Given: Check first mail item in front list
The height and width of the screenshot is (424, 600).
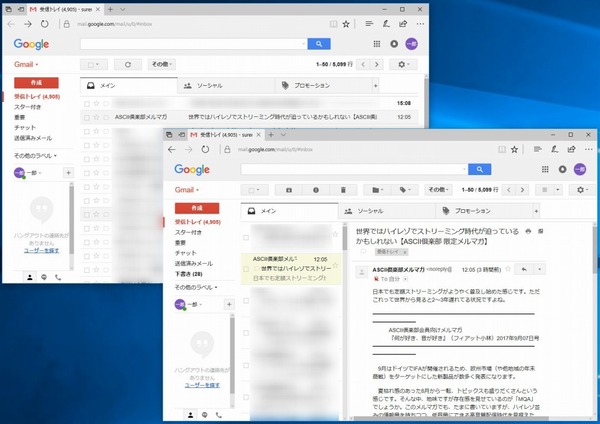Looking at the screenshot, I should 246,237.
